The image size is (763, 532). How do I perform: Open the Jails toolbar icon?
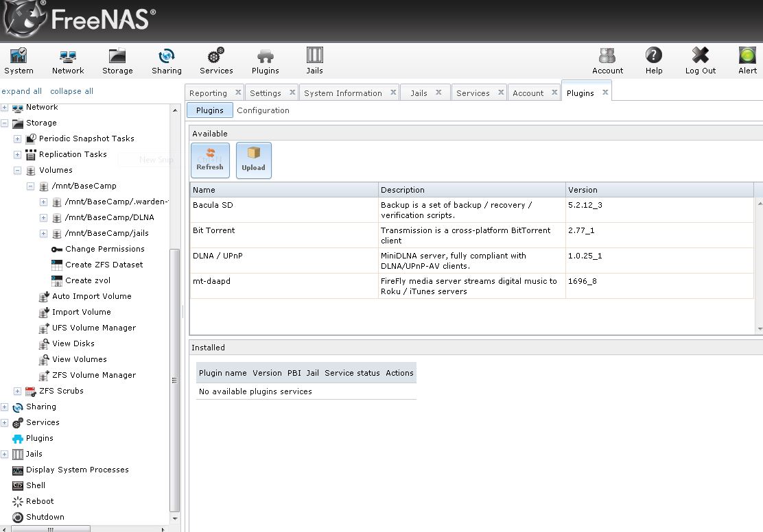(x=314, y=61)
